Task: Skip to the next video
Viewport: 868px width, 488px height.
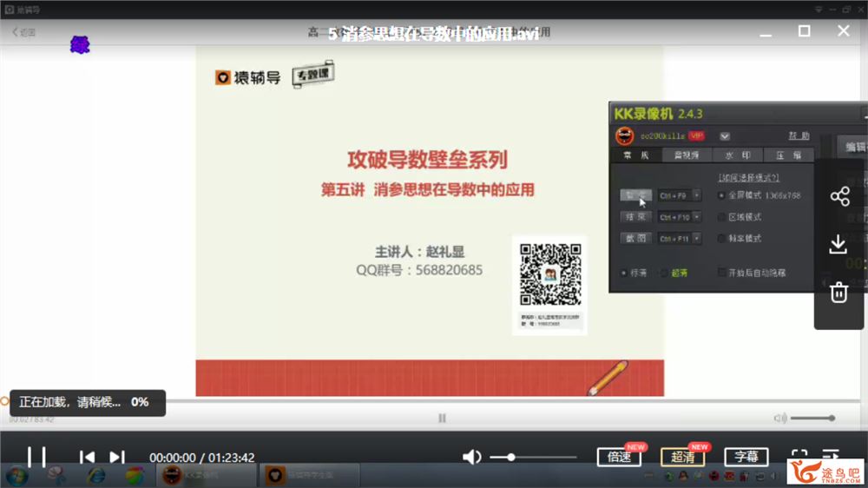Action: coord(117,457)
